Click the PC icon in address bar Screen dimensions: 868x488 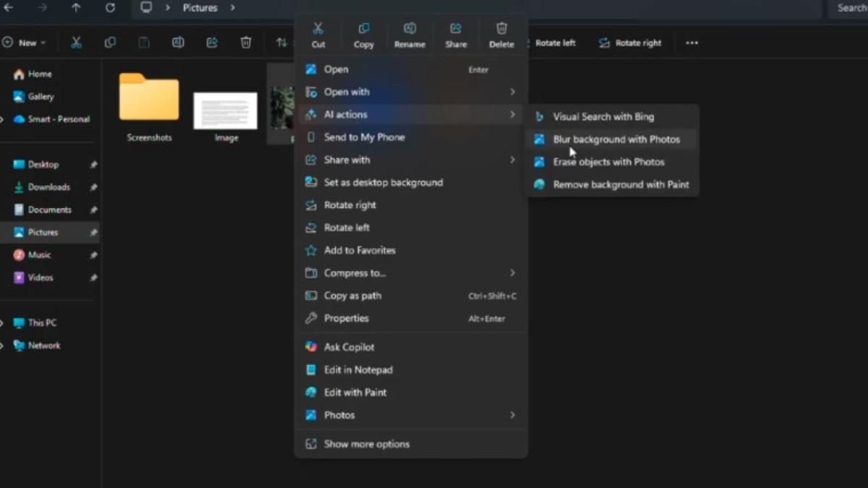click(x=146, y=8)
